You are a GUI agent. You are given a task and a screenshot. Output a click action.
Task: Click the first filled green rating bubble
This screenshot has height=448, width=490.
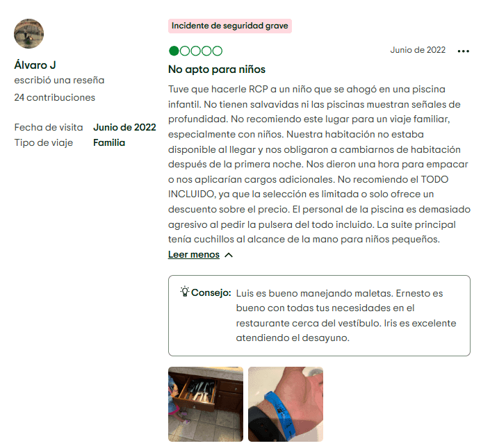pyautogui.click(x=174, y=51)
